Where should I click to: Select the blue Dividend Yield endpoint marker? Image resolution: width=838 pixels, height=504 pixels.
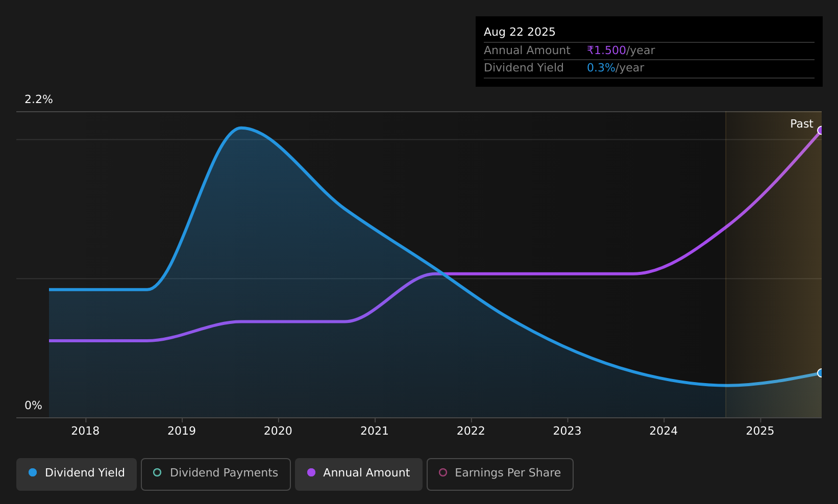[821, 373]
